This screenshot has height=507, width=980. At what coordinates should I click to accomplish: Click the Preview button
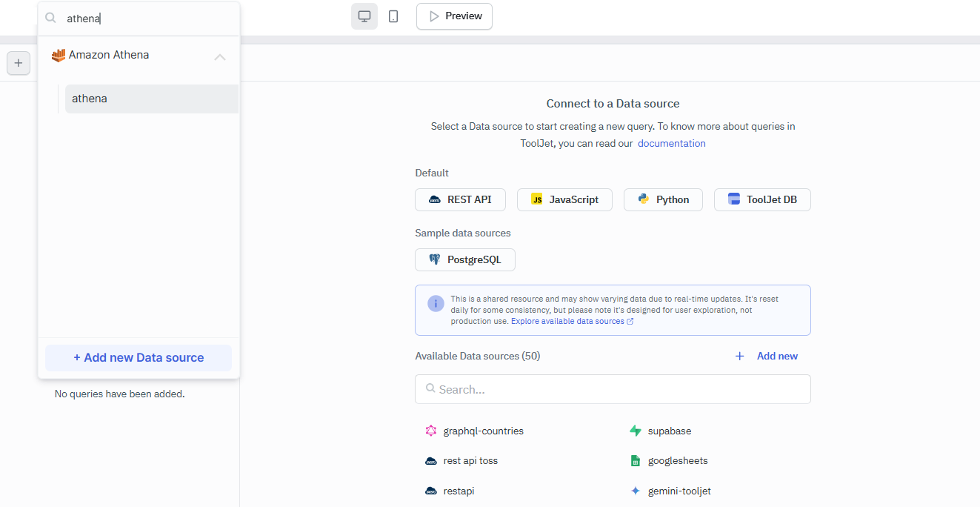pyautogui.click(x=454, y=16)
